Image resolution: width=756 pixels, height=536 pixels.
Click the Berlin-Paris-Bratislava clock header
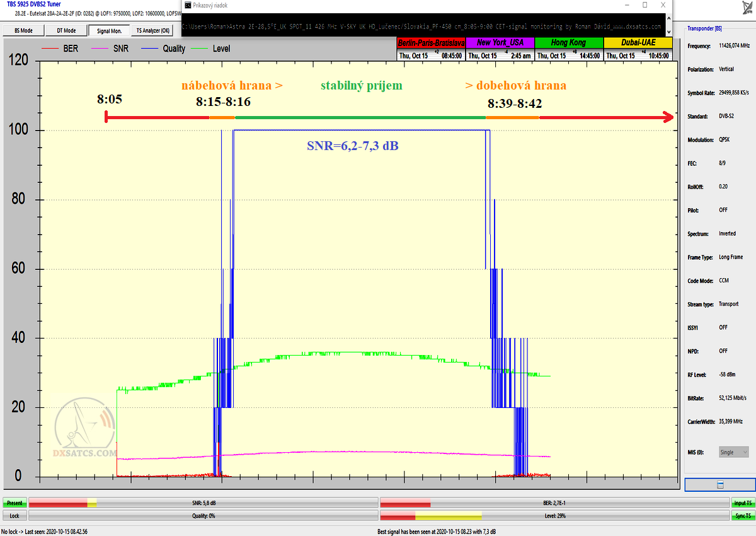pos(431,43)
